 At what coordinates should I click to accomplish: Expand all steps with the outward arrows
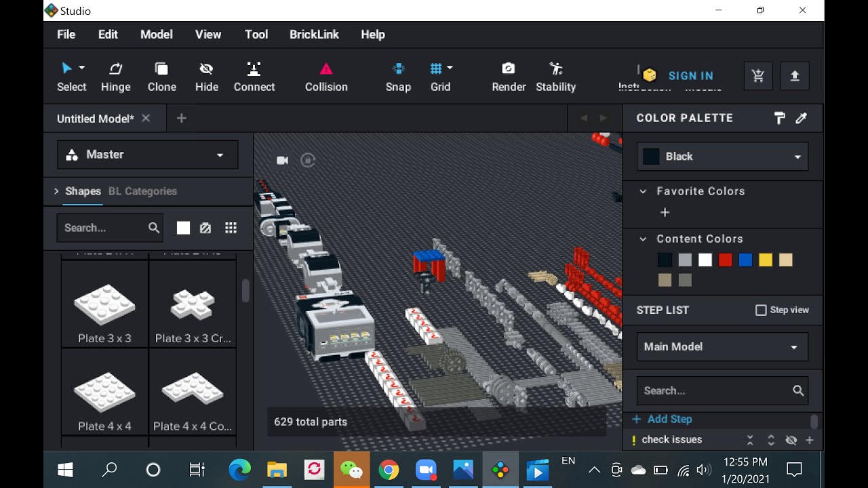(x=771, y=441)
